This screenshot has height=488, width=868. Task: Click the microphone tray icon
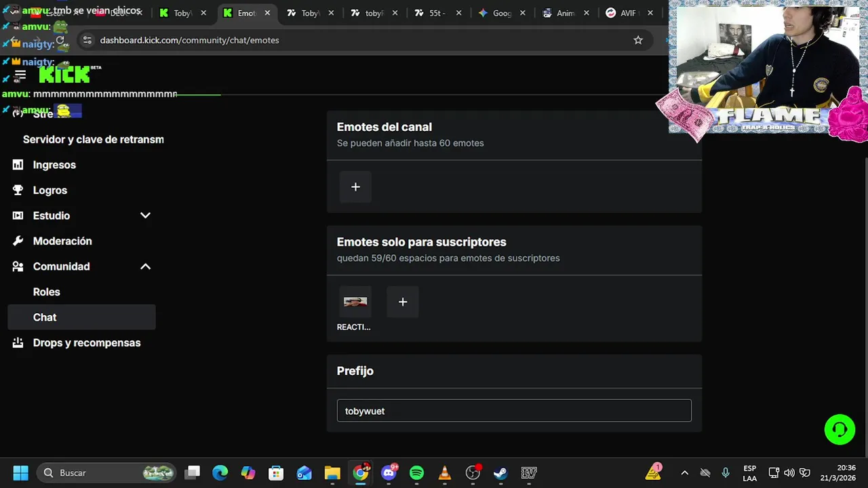(x=726, y=472)
